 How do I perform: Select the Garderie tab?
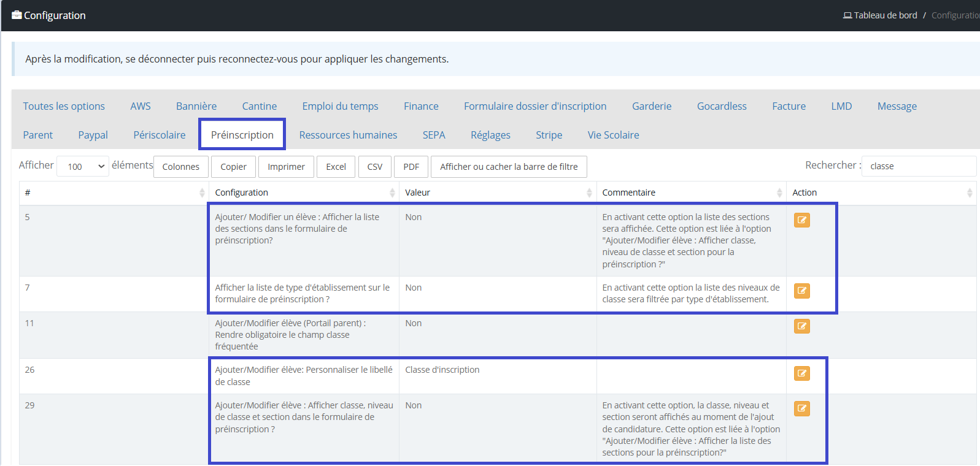(x=652, y=106)
